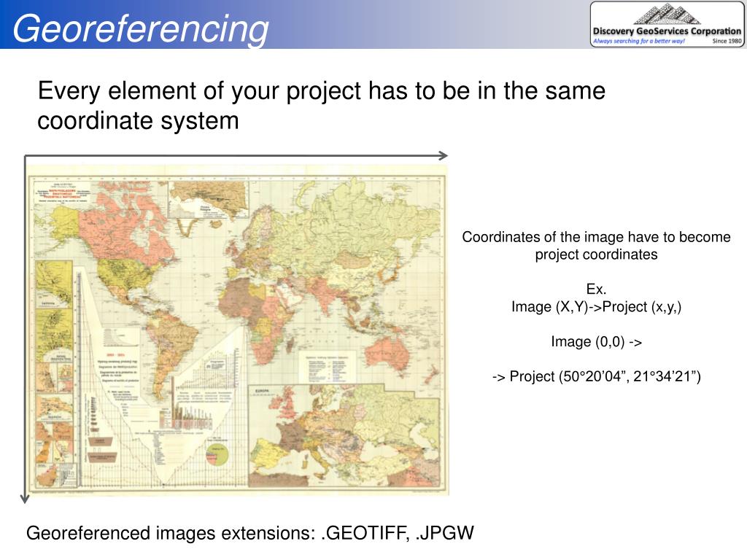747x560 pixels.
Task: Click the "Since 1980" text in logo
Action: click(x=727, y=41)
